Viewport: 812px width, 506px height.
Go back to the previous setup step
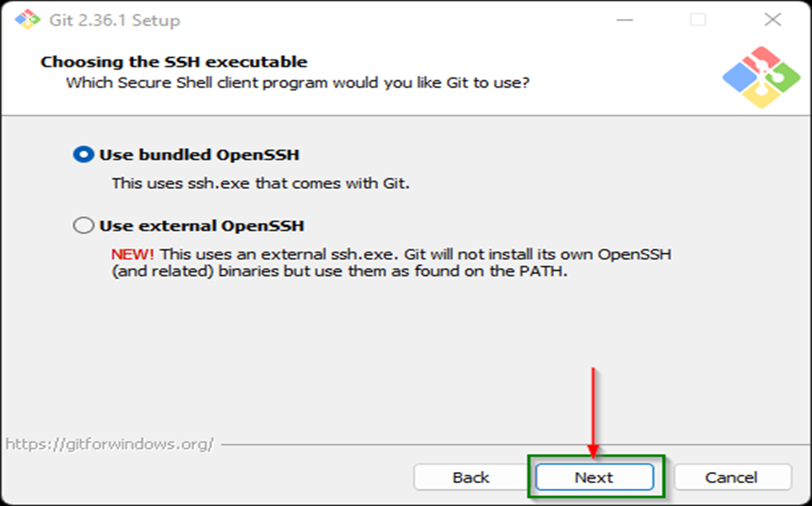pos(469,477)
